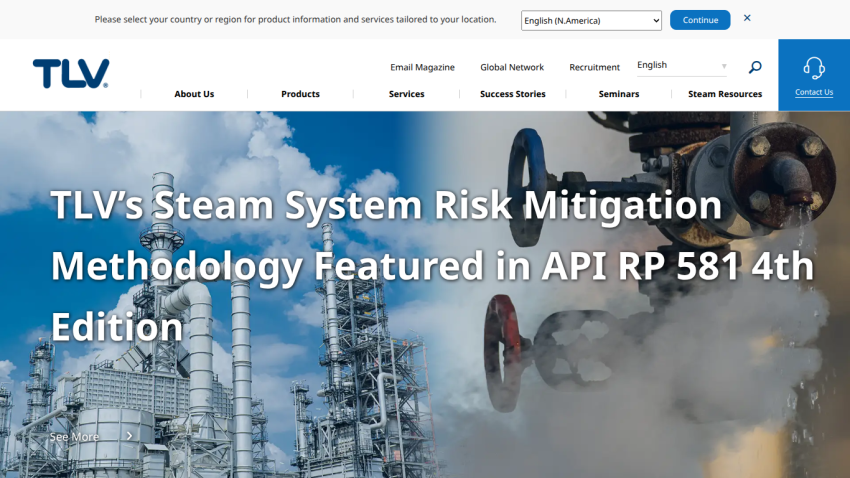This screenshot has height=478, width=850.
Task: Open the Global Network link
Action: (x=512, y=67)
